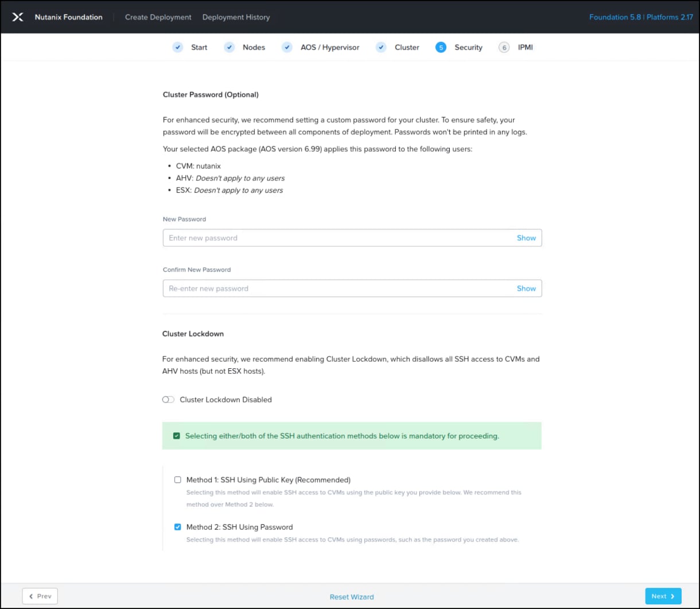Toggle the Cluster Lockdown switch
Image resolution: width=700 pixels, height=609 pixels.
[x=168, y=400]
